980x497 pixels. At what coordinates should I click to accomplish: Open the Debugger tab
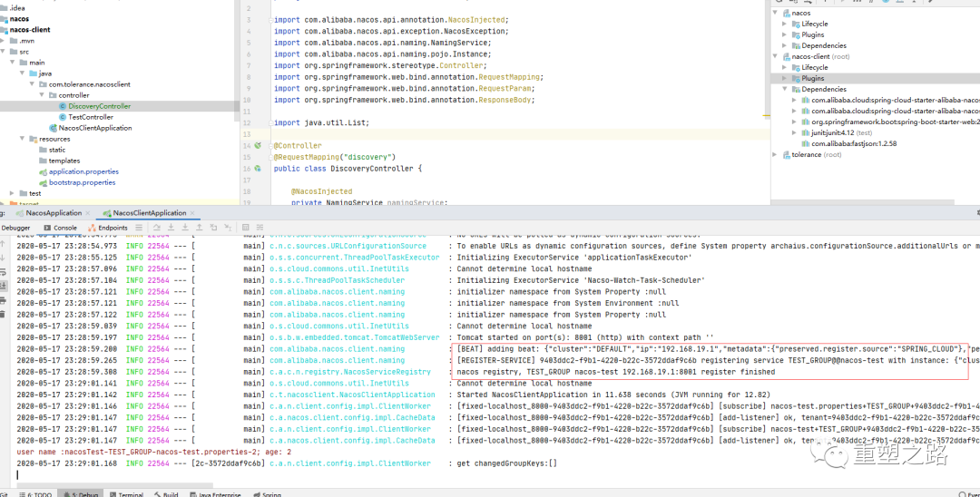point(15,228)
